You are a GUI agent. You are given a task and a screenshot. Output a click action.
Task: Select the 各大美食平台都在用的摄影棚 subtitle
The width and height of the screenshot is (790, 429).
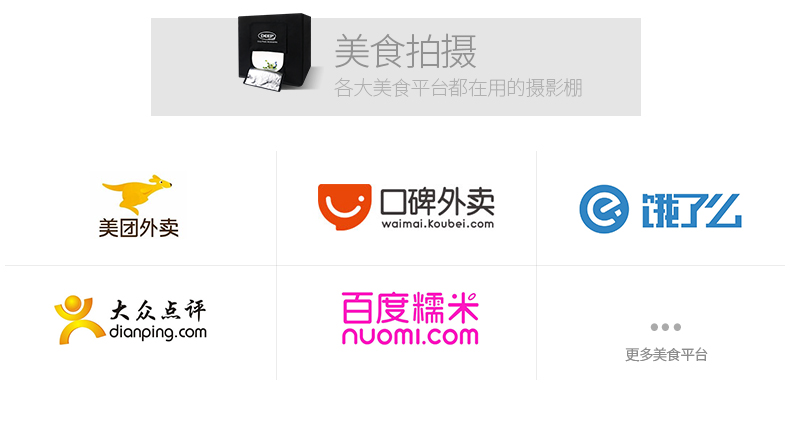click(x=458, y=88)
